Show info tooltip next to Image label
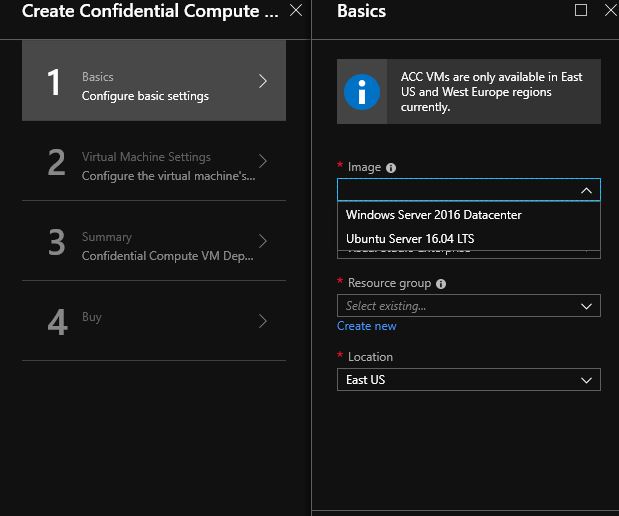The height and width of the screenshot is (516, 619). [x=391, y=168]
